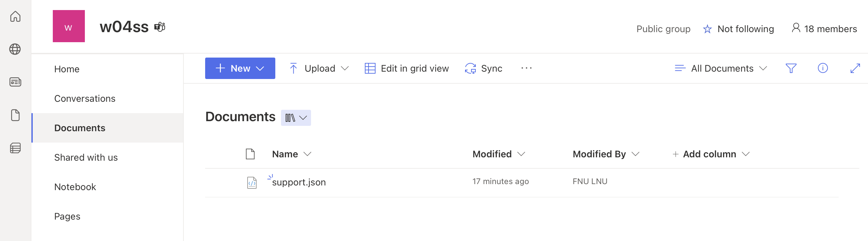This screenshot has height=241, width=868.
Task: Open library view switcher next to Documents
Action: coord(296,117)
